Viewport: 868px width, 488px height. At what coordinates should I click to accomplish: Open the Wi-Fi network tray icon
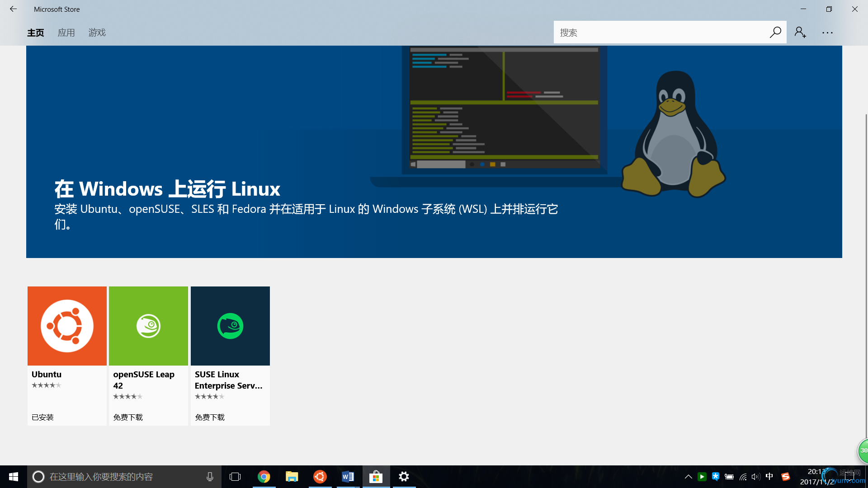(x=743, y=477)
